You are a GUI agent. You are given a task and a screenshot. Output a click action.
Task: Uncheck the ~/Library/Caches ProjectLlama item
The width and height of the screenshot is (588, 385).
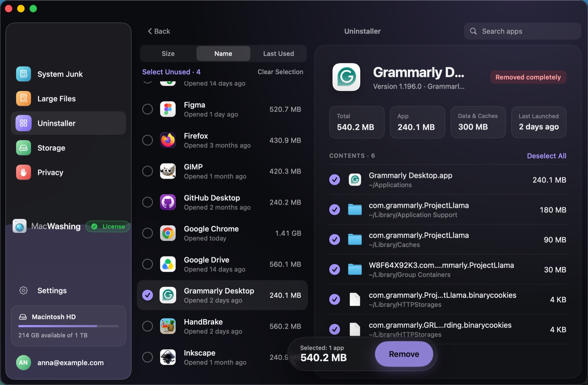pyautogui.click(x=334, y=239)
